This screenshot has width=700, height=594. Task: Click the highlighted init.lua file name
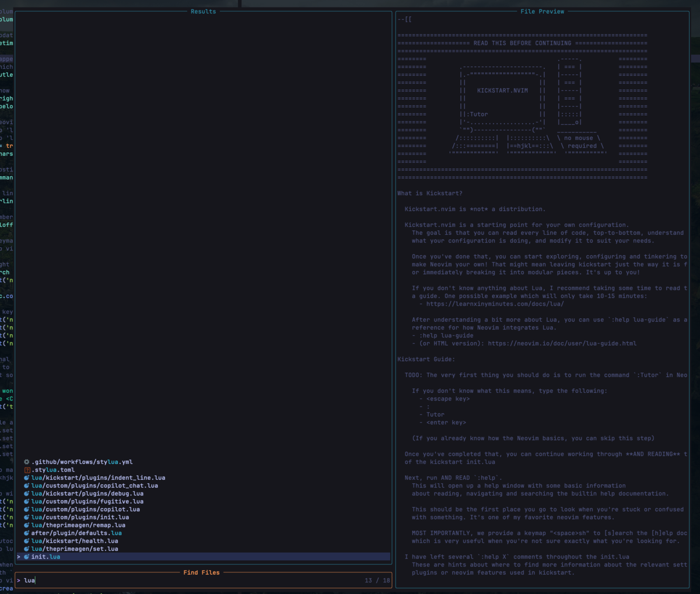click(x=45, y=557)
